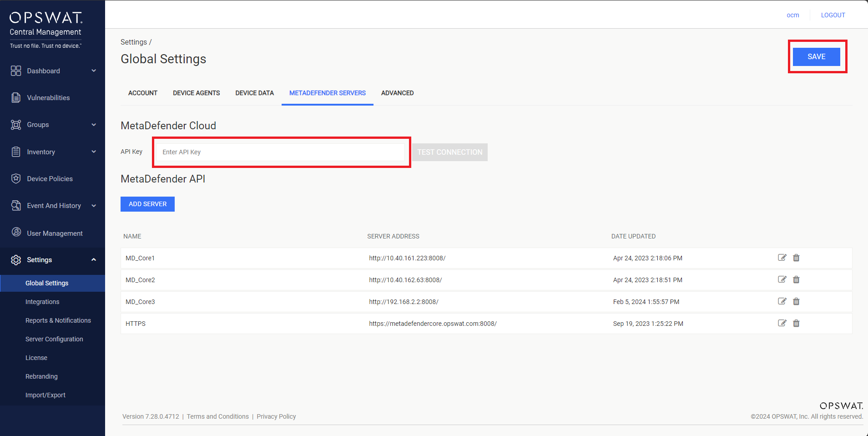Switch to the Account tab
This screenshot has height=436, width=868.
143,93
